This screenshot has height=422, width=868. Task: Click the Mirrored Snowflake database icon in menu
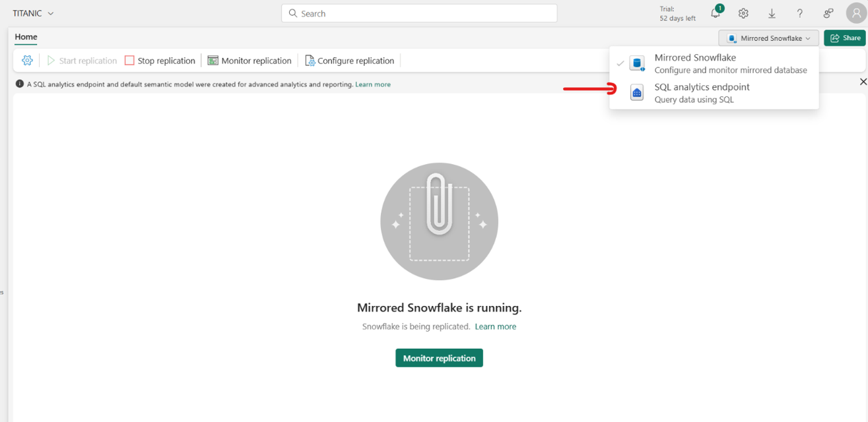tap(637, 63)
